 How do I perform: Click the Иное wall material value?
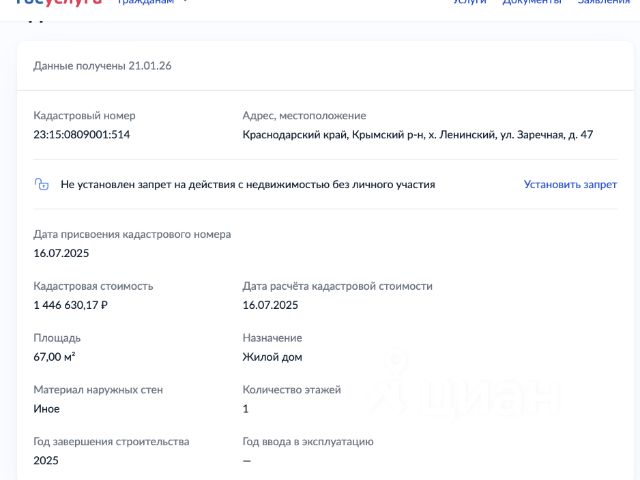pos(47,409)
